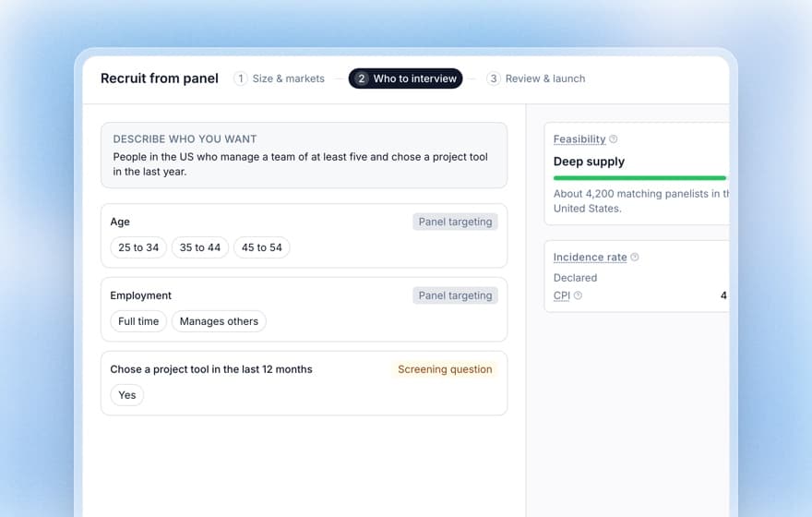
Task: Click the Panel targeting badge in Employment card
Action: point(455,295)
